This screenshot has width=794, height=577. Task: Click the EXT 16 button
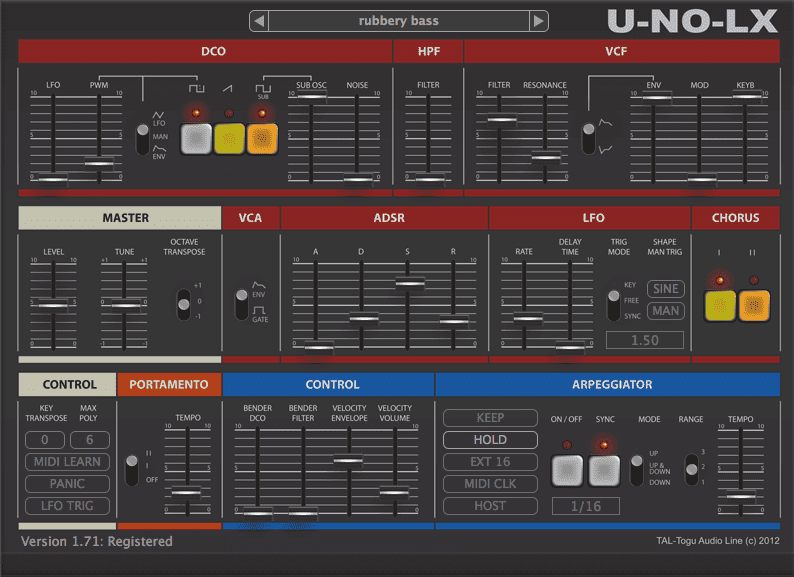pos(490,461)
